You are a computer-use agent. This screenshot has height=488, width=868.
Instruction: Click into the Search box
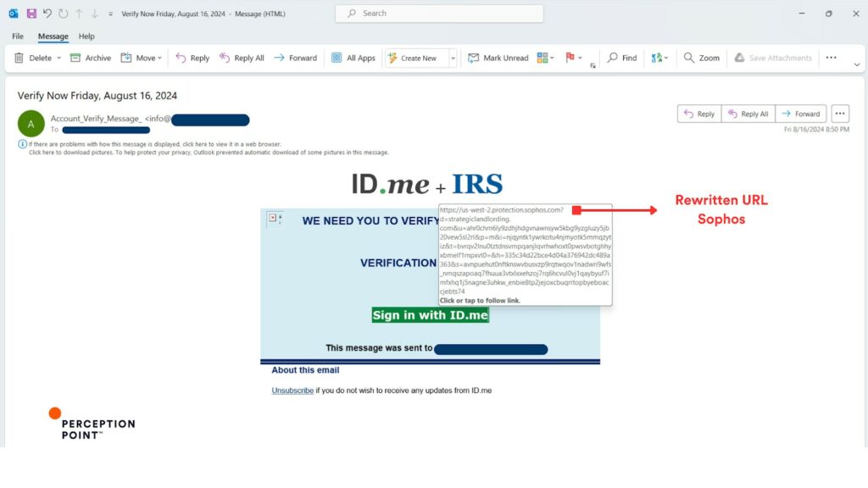[x=439, y=14]
